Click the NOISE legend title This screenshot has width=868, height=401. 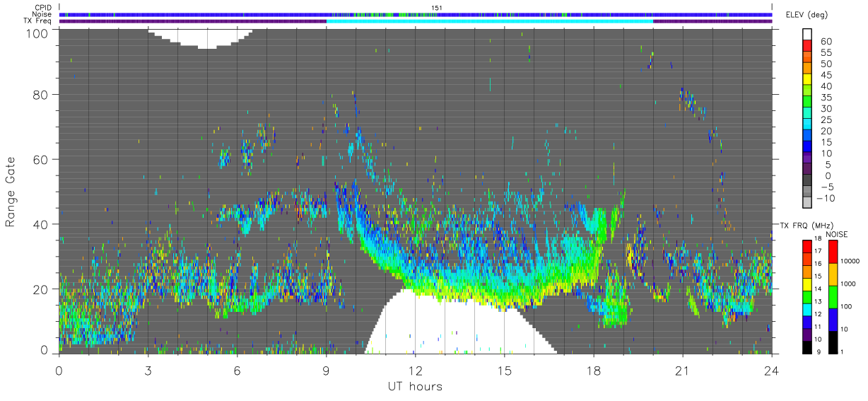tap(838, 233)
